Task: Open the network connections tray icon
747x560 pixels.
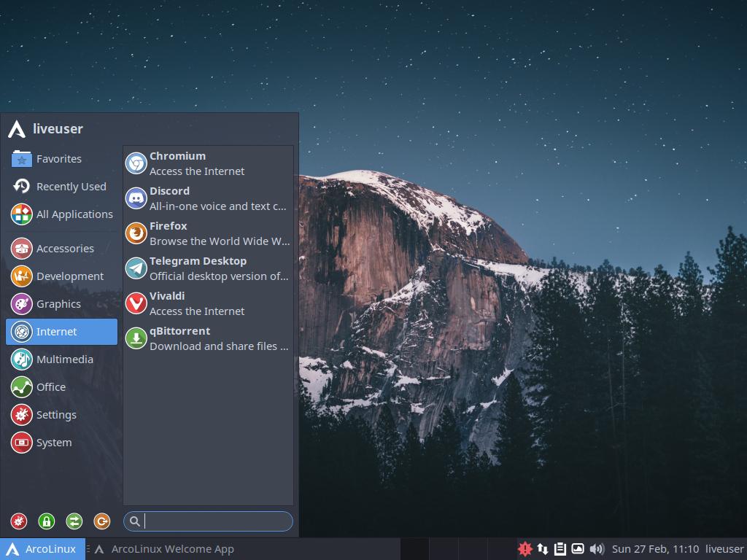Action: tap(543, 549)
